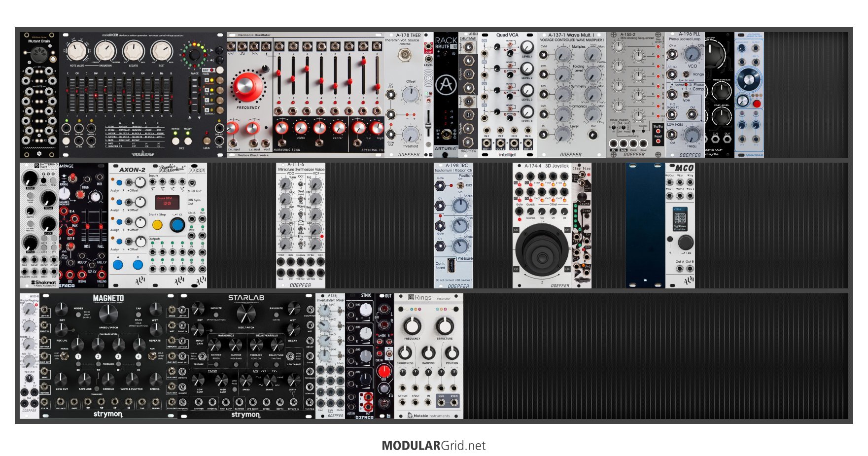The width and height of the screenshot is (868, 456).
Task: Adjust the Rampage Rise slider
Action: point(87,227)
